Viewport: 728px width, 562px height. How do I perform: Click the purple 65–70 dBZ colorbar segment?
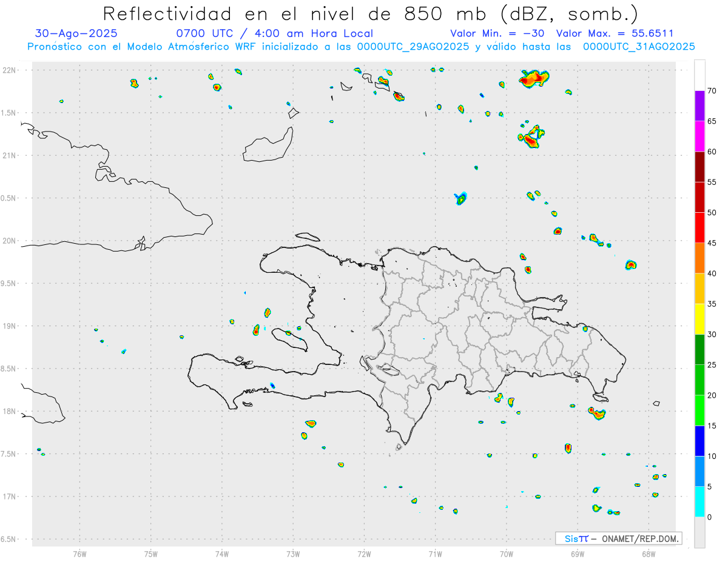point(699,105)
